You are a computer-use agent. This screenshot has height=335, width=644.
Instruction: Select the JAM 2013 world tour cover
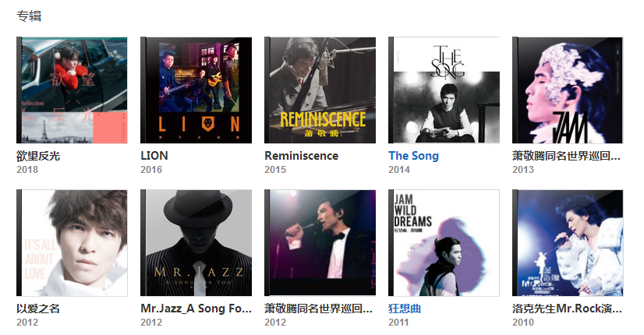click(568, 90)
